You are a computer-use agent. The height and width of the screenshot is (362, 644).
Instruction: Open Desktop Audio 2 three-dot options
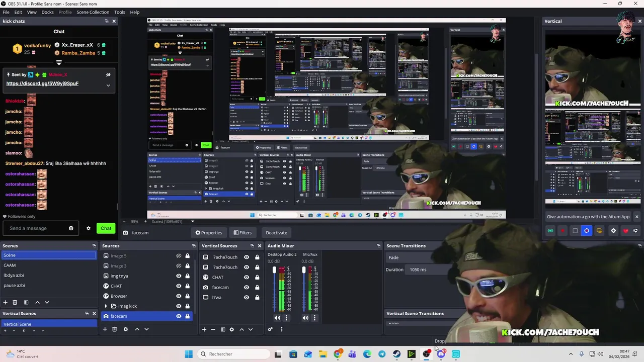pos(286,318)
